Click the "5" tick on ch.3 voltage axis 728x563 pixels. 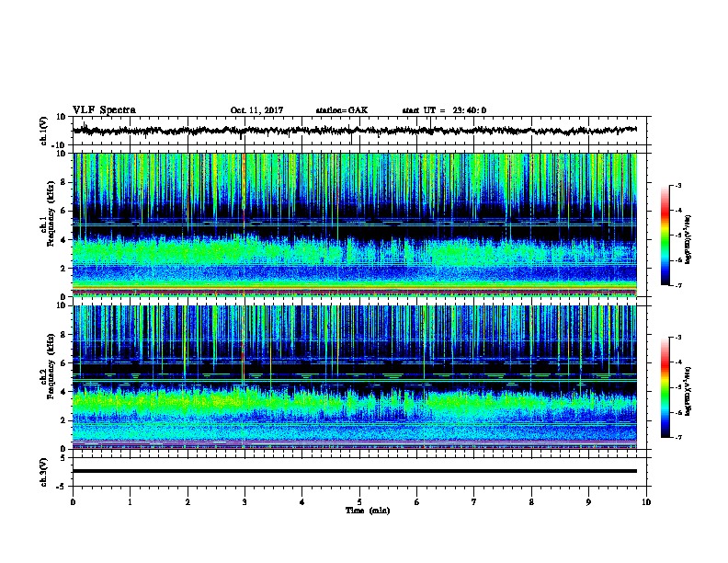tap(63, 458)
